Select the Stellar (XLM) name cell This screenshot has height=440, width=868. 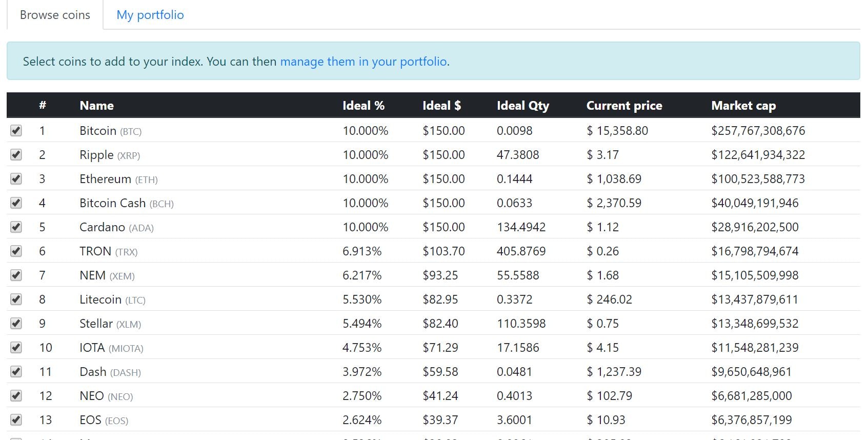click(x=110, y=324)
